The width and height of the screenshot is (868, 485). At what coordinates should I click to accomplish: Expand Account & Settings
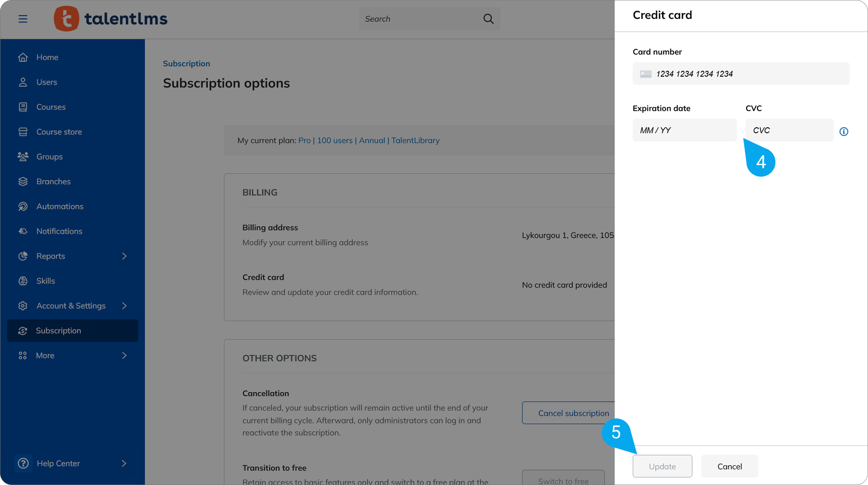click(x=124, y=306)
